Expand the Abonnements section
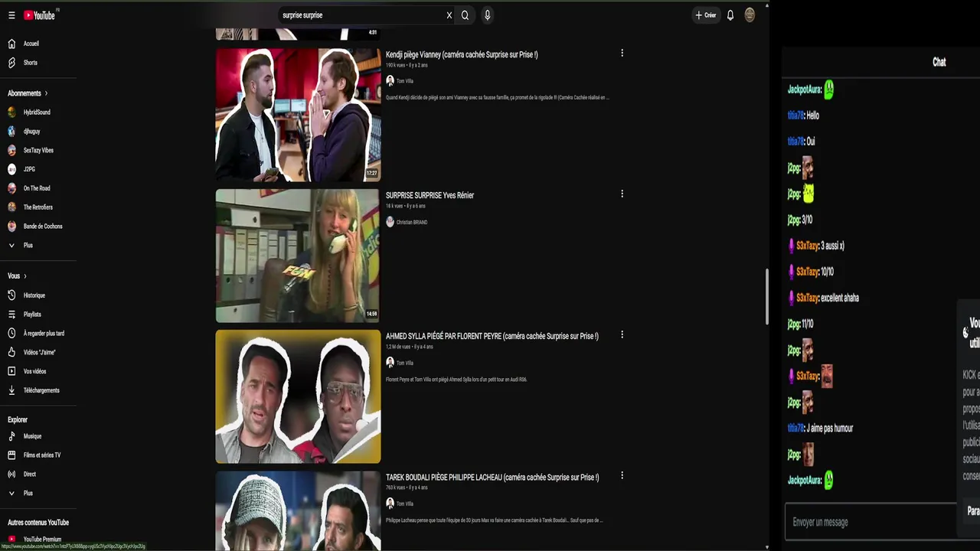 28,93
